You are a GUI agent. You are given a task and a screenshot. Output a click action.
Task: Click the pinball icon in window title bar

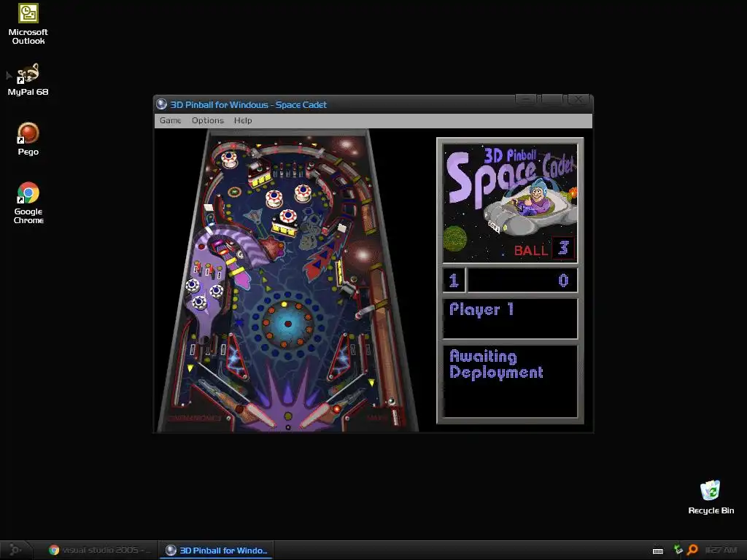click(161, 104)
